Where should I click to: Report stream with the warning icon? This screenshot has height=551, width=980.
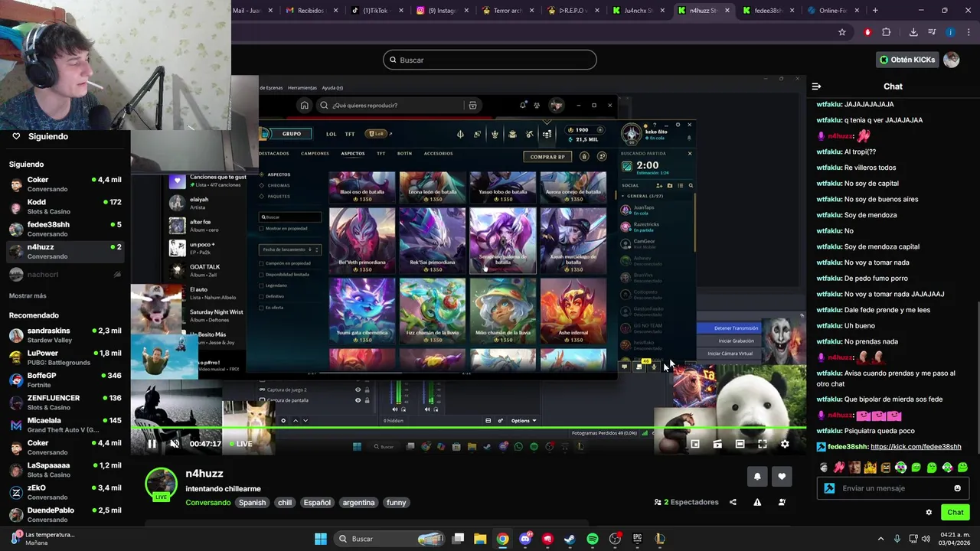757,502
